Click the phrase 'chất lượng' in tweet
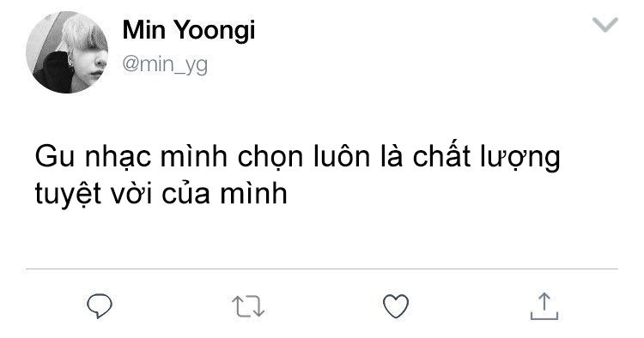Screen dimensions: 644x338 click(486, 157)
